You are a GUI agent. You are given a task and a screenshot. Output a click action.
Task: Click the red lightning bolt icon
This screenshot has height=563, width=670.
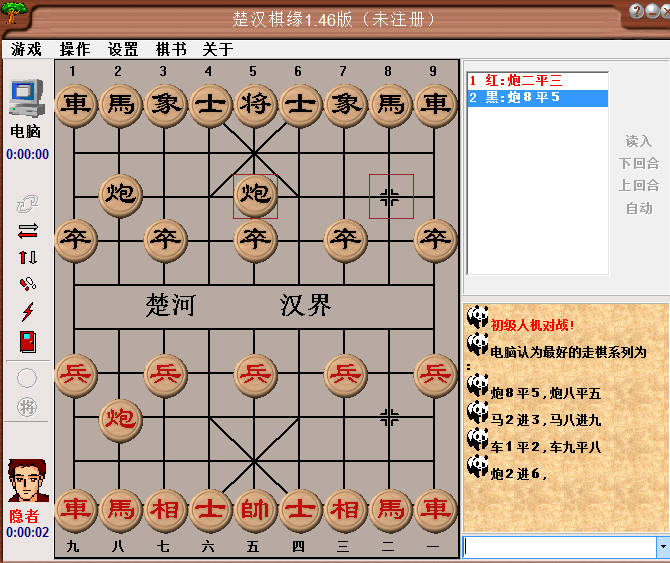(27, 312)
